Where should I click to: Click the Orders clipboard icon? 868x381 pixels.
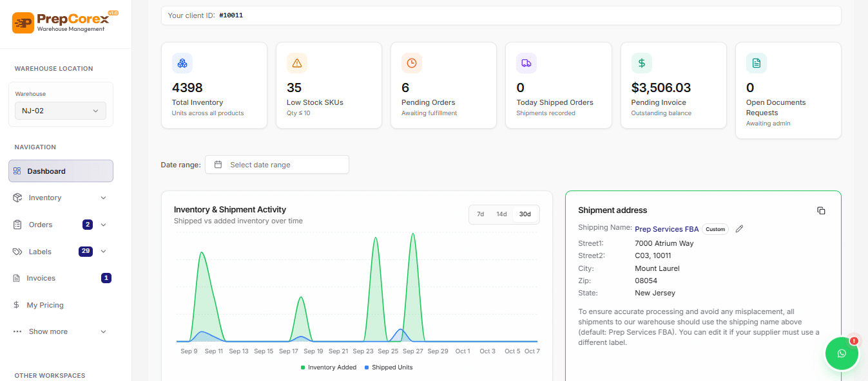tap(17, 225)
